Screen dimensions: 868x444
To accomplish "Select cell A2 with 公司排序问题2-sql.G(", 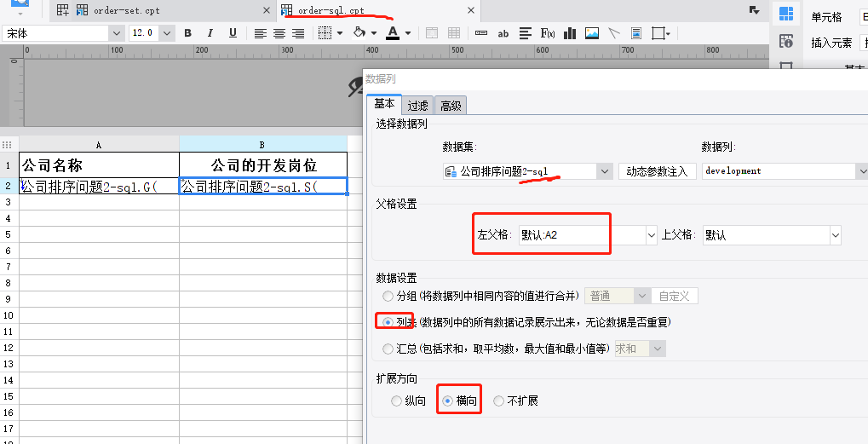I will 99,186.
